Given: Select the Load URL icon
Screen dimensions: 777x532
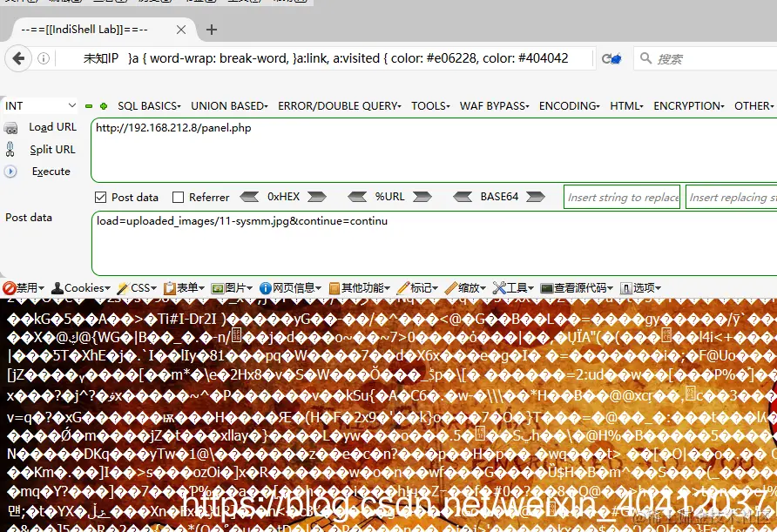Looking at the screenshot, I should [12, 126].
